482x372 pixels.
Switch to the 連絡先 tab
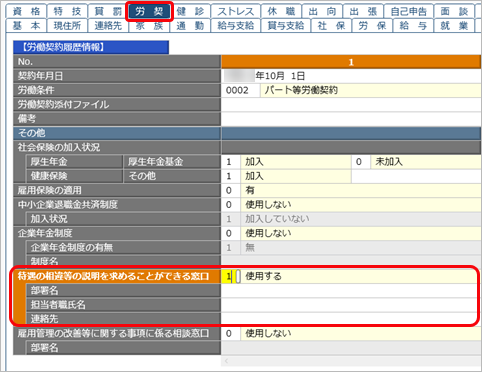[108, 26]
